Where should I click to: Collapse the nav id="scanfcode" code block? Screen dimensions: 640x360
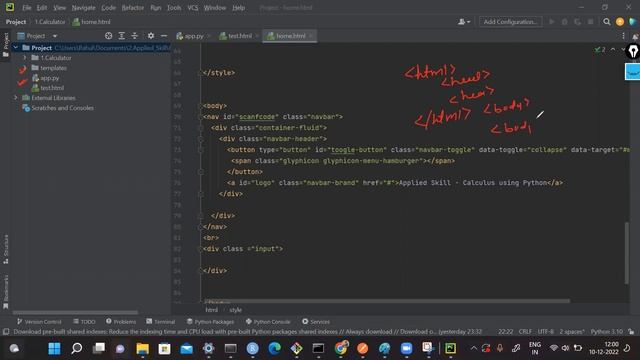[x=200, y=117]
